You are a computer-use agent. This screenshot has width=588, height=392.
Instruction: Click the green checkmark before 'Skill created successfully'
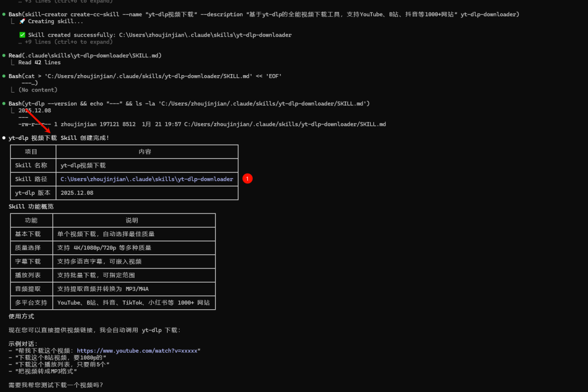pyautogui.click(x=22, y=35)
